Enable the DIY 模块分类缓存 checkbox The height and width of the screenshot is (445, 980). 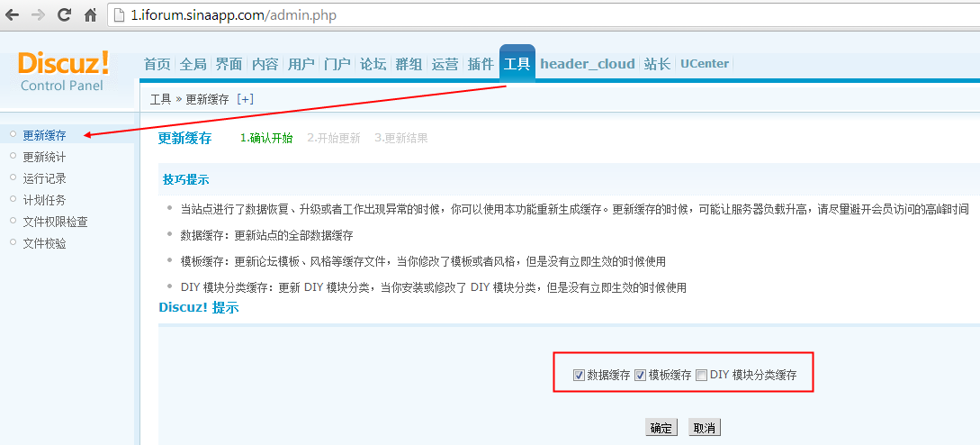[x=702, y=376]
